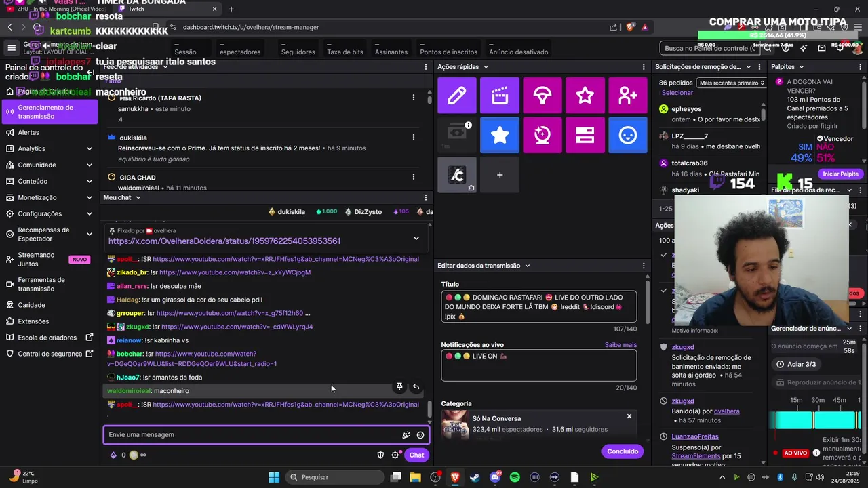Open Mais recentes primeiro sort dropdown

[732, 83]
